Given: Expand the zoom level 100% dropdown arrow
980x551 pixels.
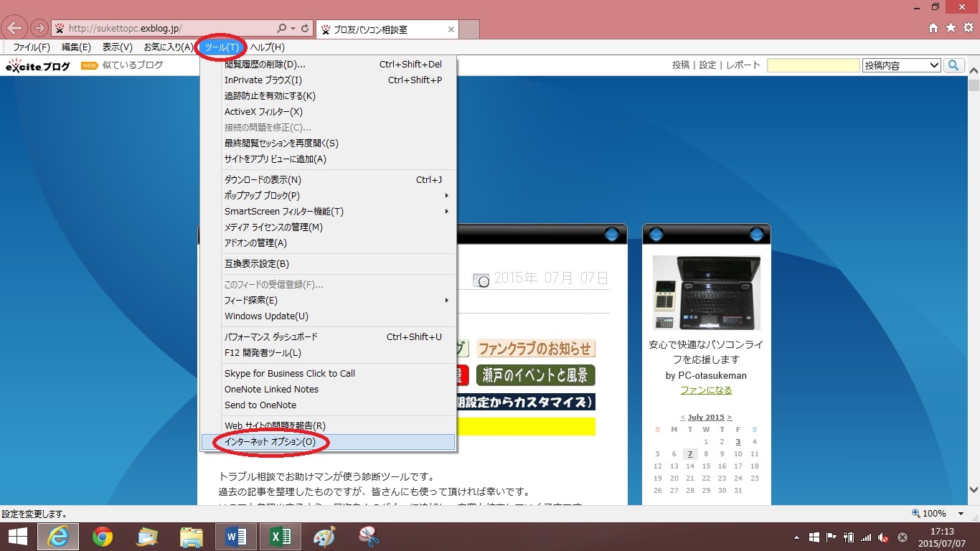Looking at the screenshot, I should [x=961, y=514].
